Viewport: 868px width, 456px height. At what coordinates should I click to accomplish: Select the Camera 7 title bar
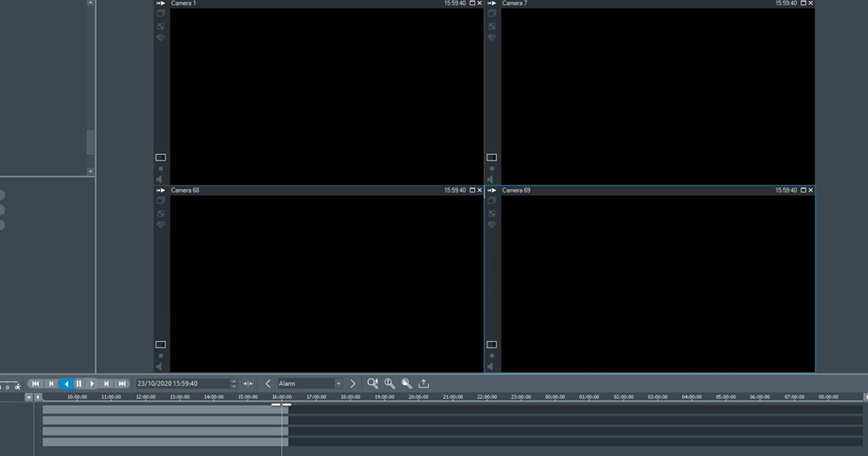click(x=650, y=3)
